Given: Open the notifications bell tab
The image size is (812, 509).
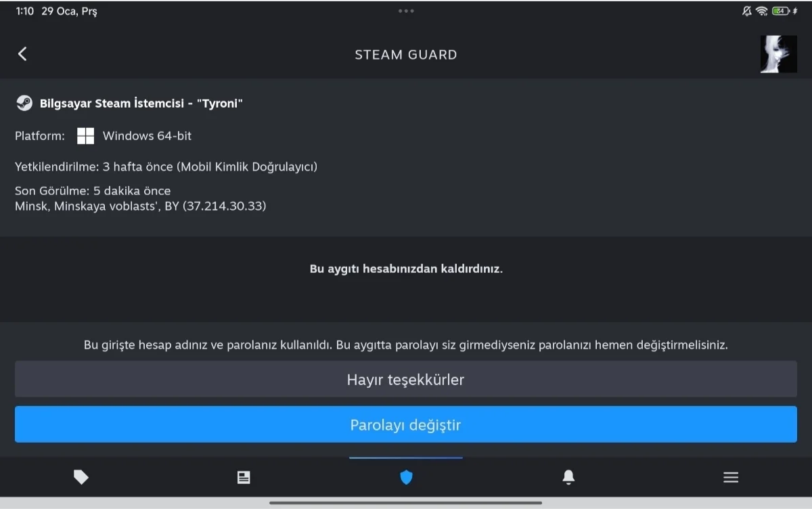Looking at the screenshot, I should click(x=568, y=478).
